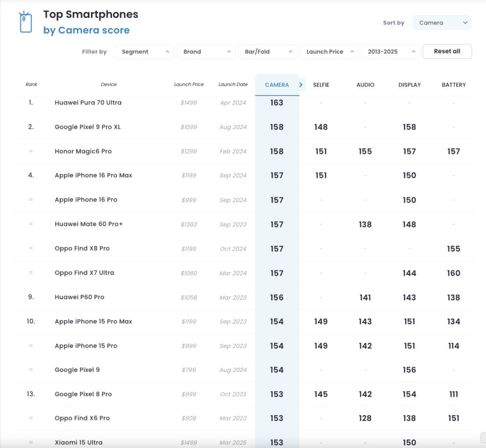Image resolution: width=486 pixels, height=448 pixels.
Task: Select the Oppo Find X6 Pro row
Action: [244, 418]
